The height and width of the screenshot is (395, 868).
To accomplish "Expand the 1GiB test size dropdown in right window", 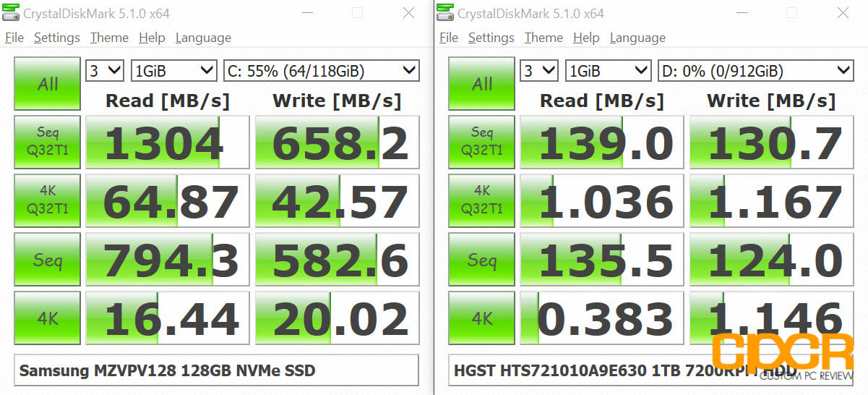I will click(x=608, y=70).
